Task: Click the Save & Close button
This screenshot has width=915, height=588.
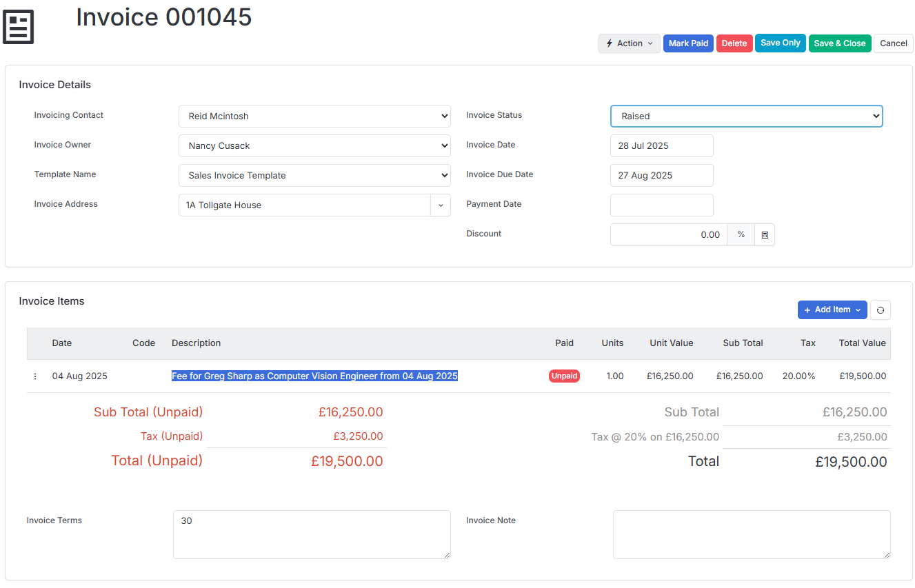Action: tap(840, 43)
